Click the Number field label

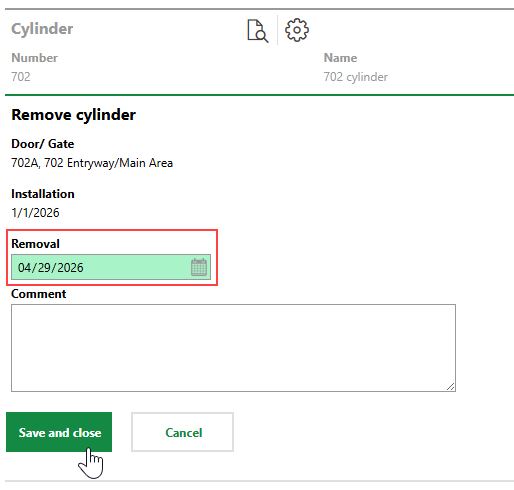point(35,58)
